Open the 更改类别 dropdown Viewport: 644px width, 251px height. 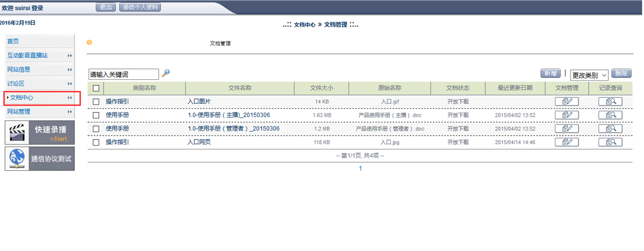[x=589, y=75]
